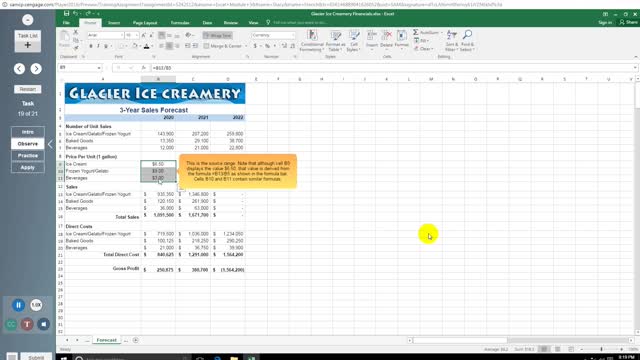Mute the audio with the speaker button
Viewport: 640px width, 360px height.
(43, 324)
